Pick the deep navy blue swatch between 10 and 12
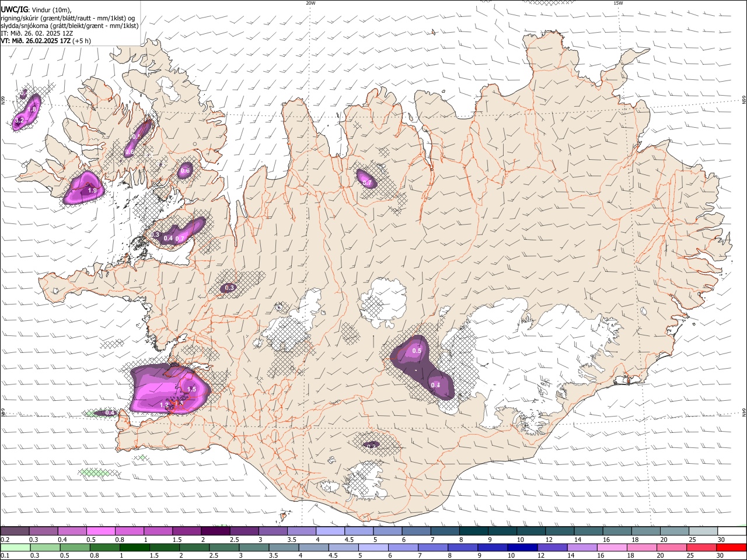Viewport: 747px width, 560px height. [x=522, y=548]
